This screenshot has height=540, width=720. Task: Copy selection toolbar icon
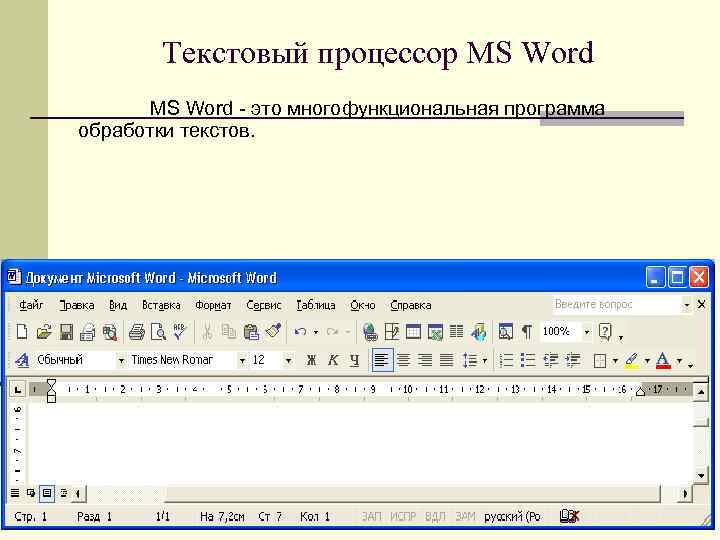pos(228,332)
